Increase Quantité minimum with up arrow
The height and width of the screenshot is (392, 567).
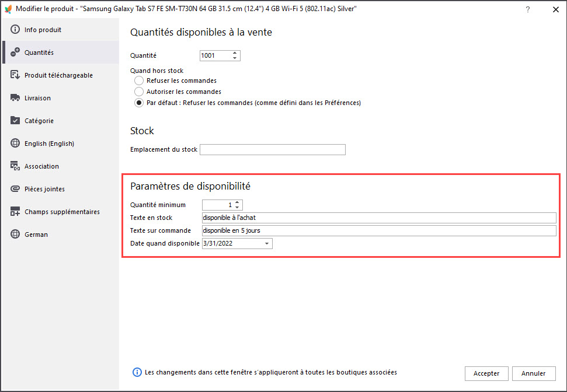click(237, 202)
